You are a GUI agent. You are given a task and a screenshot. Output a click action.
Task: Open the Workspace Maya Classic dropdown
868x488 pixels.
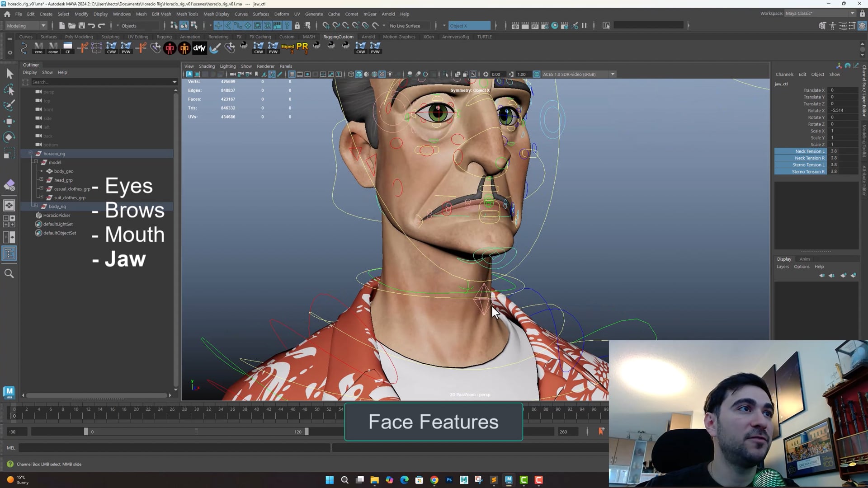click(820, 14)
